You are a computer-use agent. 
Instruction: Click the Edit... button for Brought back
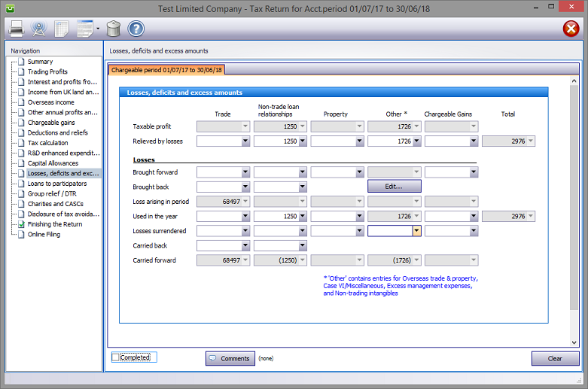tap(394, 187)
